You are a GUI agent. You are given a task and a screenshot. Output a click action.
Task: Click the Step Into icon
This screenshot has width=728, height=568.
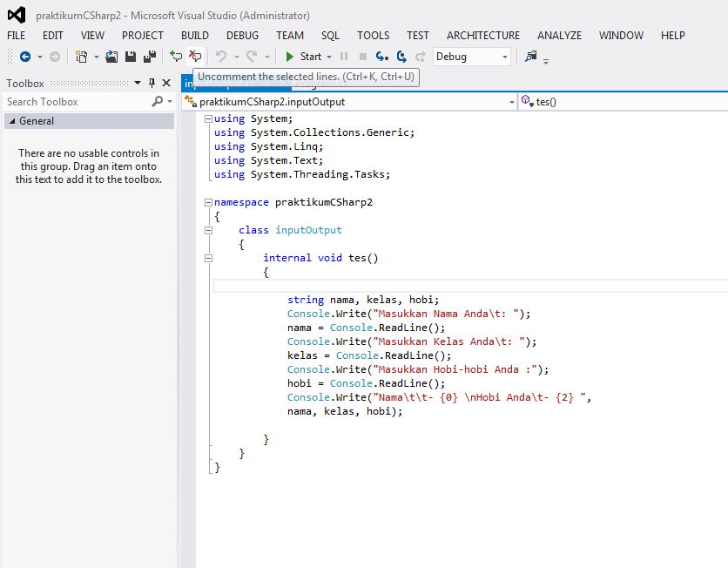381,57
